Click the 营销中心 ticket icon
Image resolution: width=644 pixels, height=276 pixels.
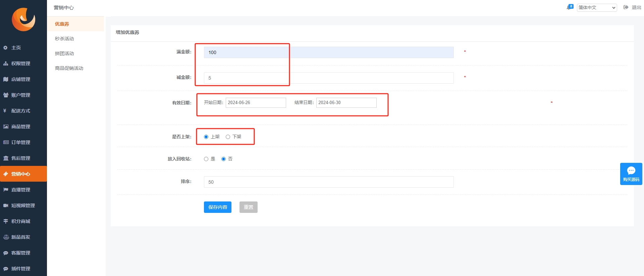(5, 174)
